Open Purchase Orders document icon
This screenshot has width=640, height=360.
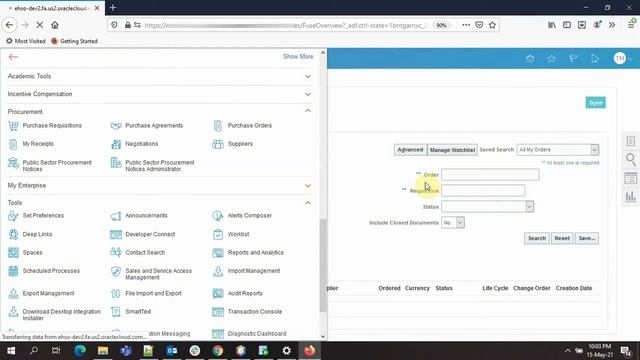pos(218,126)
